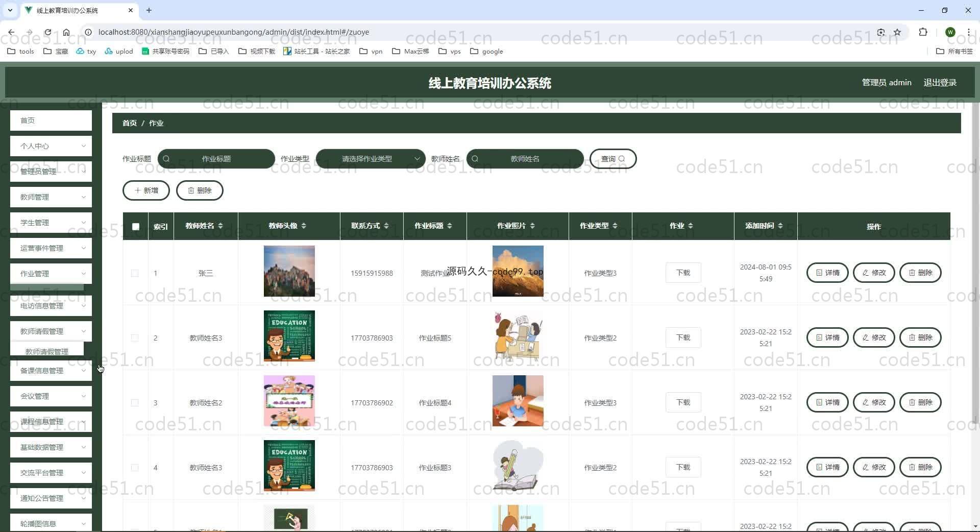Collapse the 作业管理 sidebar menu
The image size is (980, 532).
[51, 274]
